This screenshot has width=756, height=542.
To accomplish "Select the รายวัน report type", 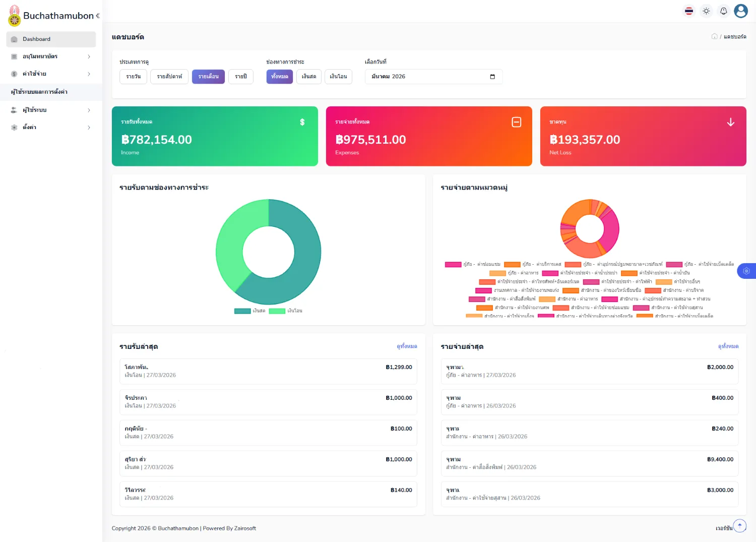I will [x=134, y=77].
